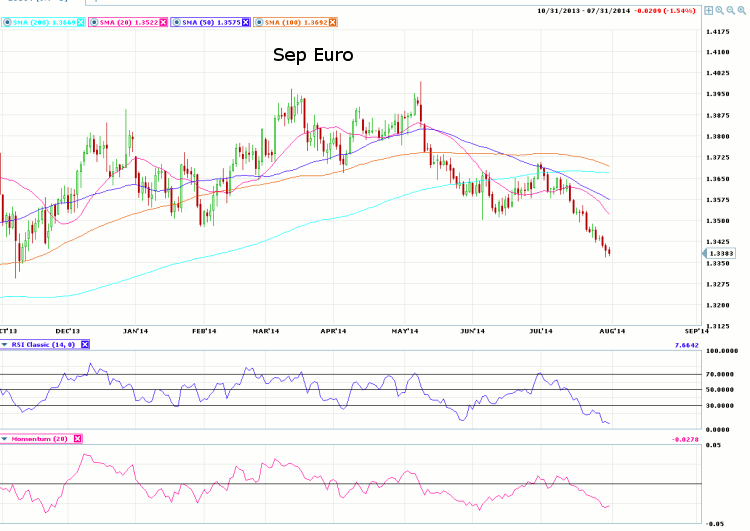This screenshot has width=750, height=531.
Task: Click the first magnifier zoom icon
Action: [x=719, y=10]
